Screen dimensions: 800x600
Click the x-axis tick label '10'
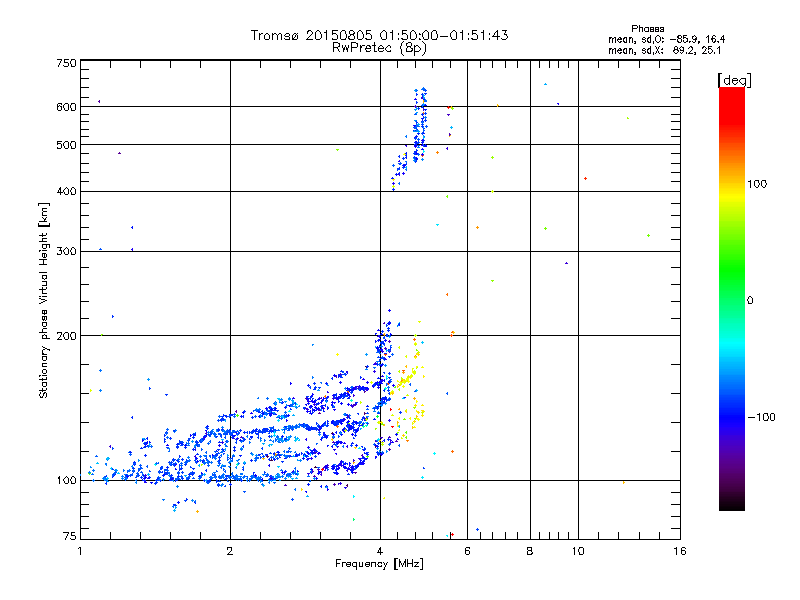pyautogui.click(x=578, y=551)
